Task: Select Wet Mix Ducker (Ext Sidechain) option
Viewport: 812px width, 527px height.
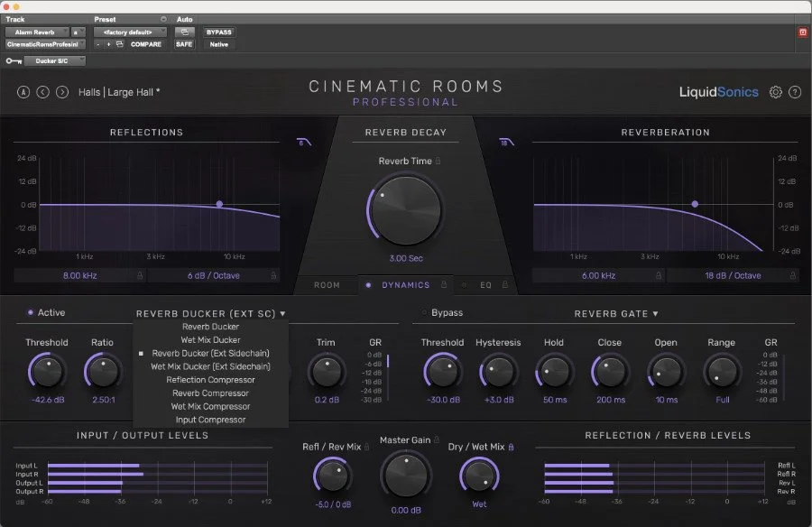Action: coord(210,366)
